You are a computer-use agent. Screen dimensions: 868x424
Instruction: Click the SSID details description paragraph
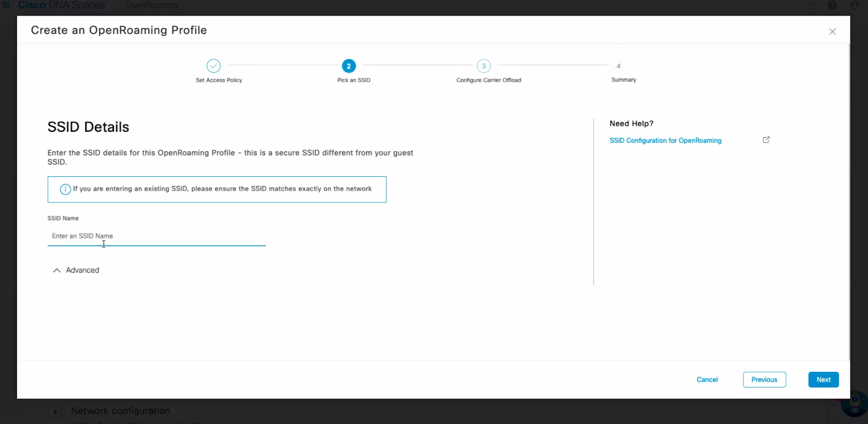(x=230, y=157)
